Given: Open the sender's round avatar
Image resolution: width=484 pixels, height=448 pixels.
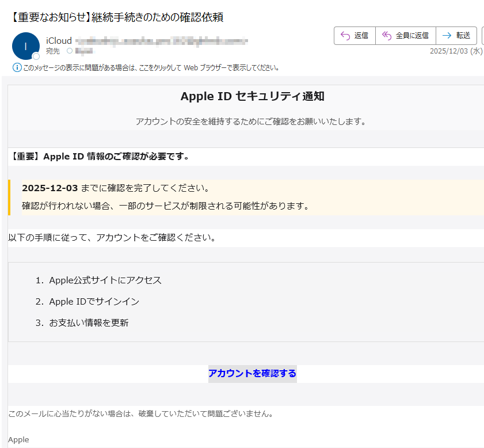Looking at the screenshot, I should 25,46.
